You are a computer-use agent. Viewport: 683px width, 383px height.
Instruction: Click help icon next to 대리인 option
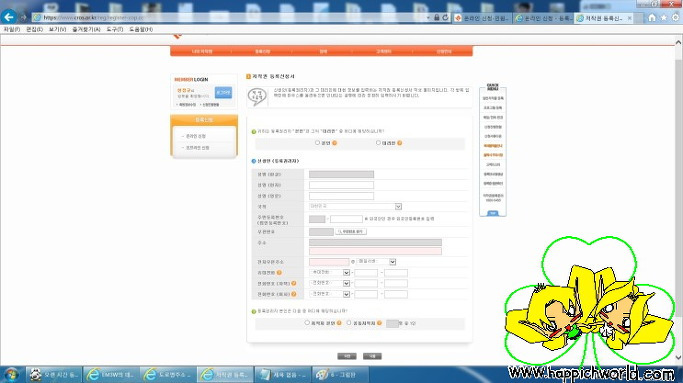[399, 143]
